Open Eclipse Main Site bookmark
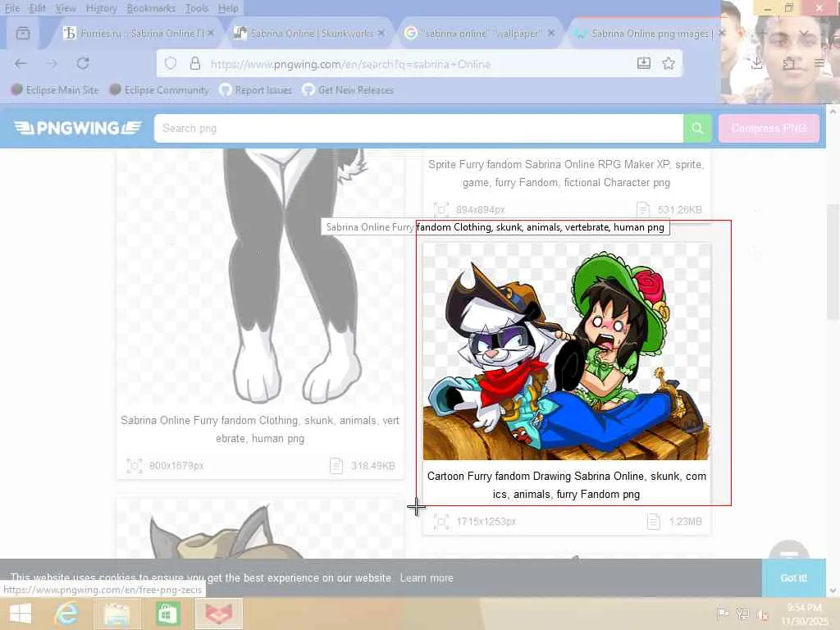 pos(55,90)
